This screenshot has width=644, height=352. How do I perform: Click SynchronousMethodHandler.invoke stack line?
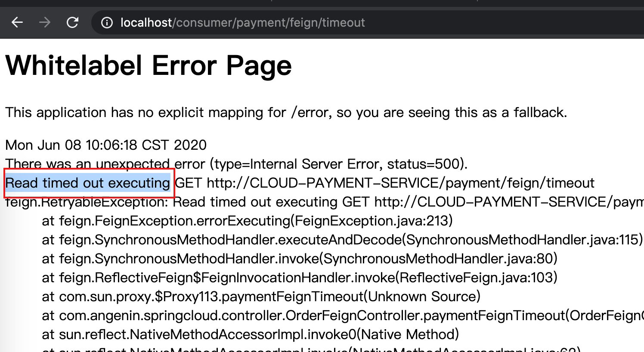click(x=300, y=259)
